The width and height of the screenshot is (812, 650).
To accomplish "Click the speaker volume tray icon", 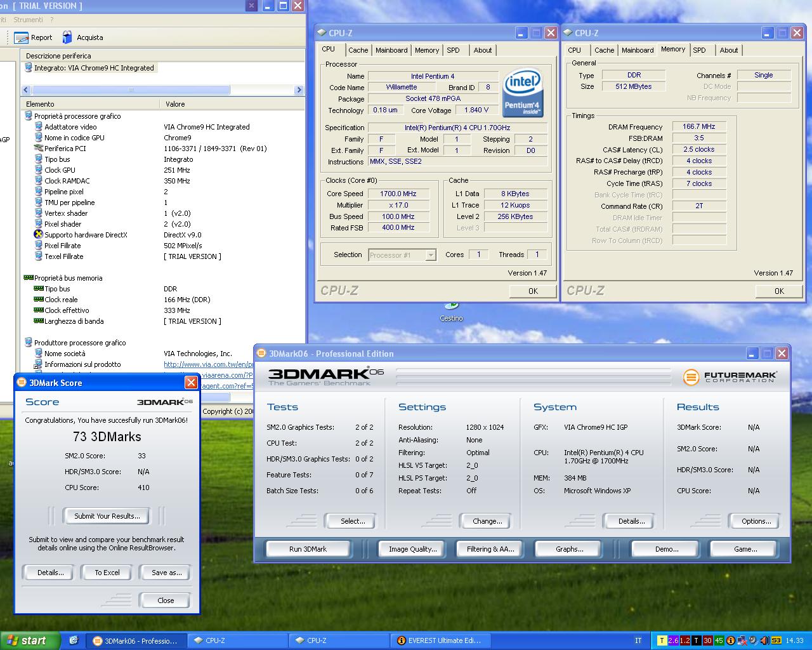I will pyautogui.click(x=764, y=640).
